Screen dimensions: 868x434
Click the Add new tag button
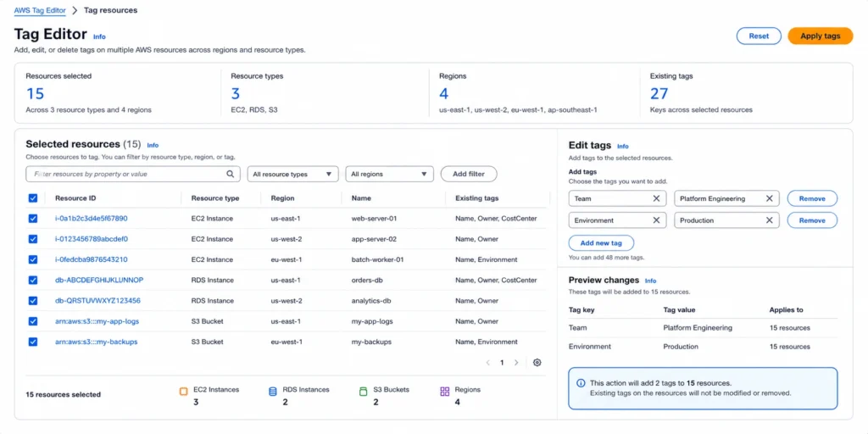coord(601,243)
